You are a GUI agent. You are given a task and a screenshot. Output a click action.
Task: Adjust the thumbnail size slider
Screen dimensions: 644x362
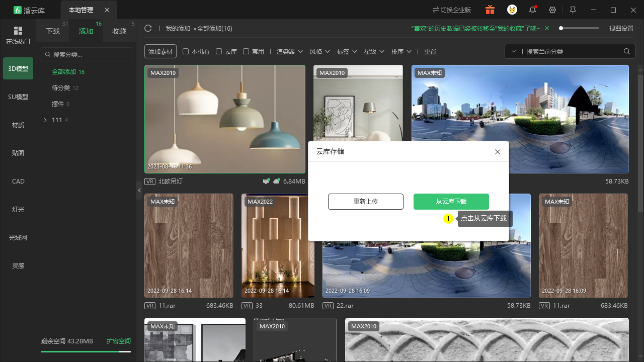click(x=579, y=28)
